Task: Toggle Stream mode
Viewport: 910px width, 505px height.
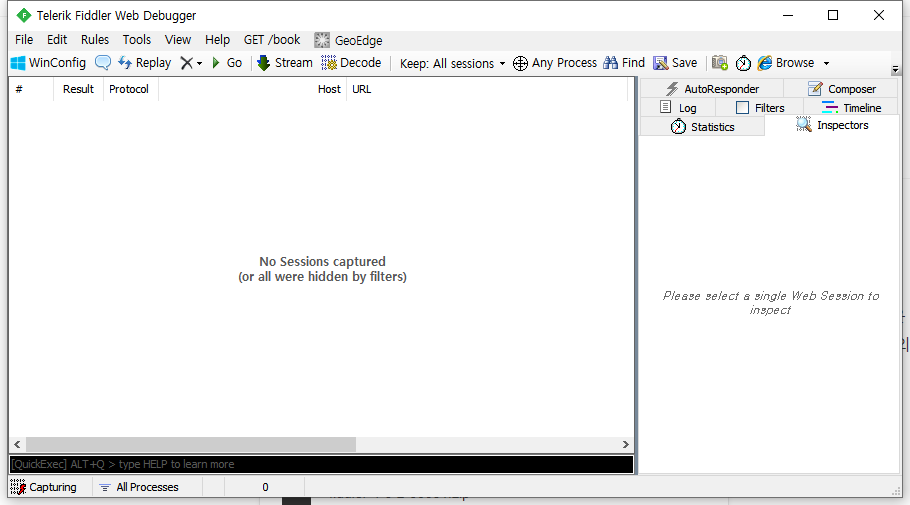Action: (x=284, y=63)
